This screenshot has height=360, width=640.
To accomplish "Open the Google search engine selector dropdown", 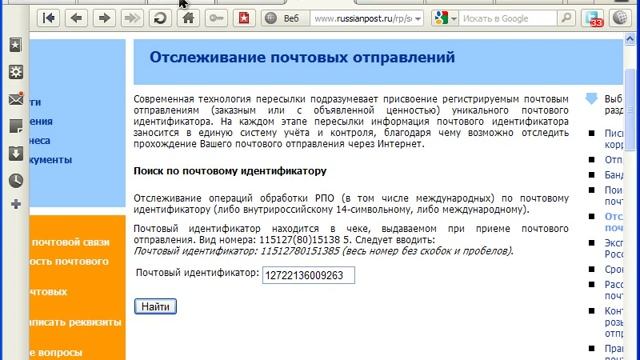I will tap(445, 18).
